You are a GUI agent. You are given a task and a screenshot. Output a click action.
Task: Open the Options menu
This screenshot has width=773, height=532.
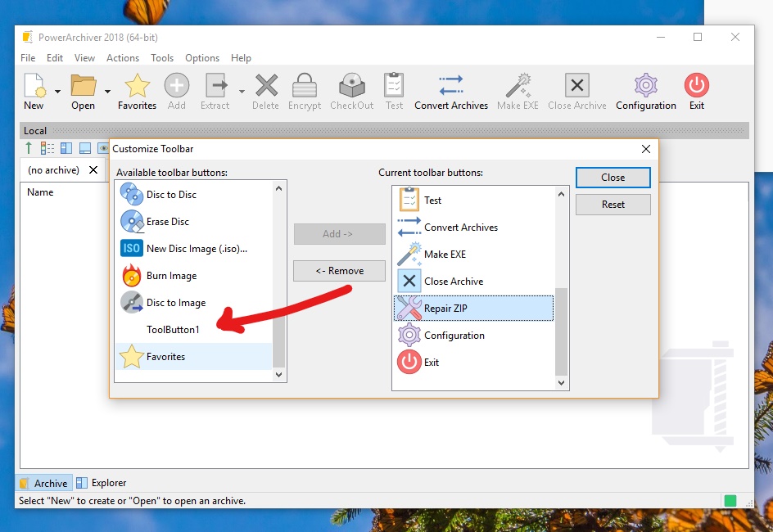[x=202, y=57]
